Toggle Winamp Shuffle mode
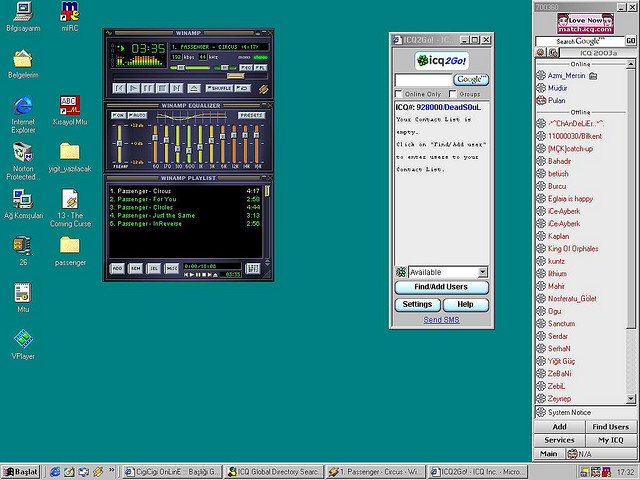This screenshot has width=640, height=480. pos(219,88)
